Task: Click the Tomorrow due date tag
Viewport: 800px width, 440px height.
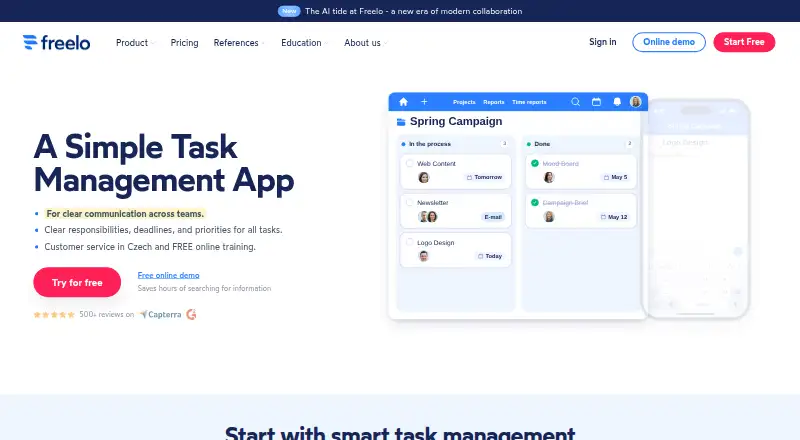Action: (484, 177)
